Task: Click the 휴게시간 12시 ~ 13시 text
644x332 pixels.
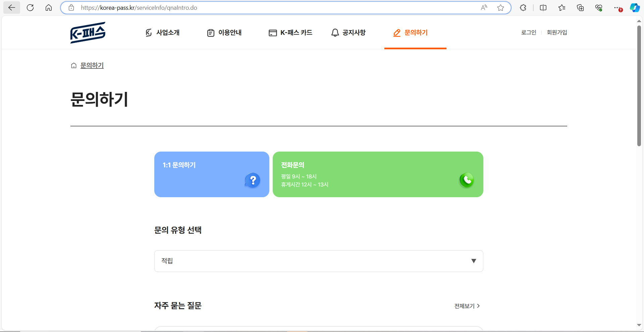Action: pyautogui.click(x=305, y=184)
